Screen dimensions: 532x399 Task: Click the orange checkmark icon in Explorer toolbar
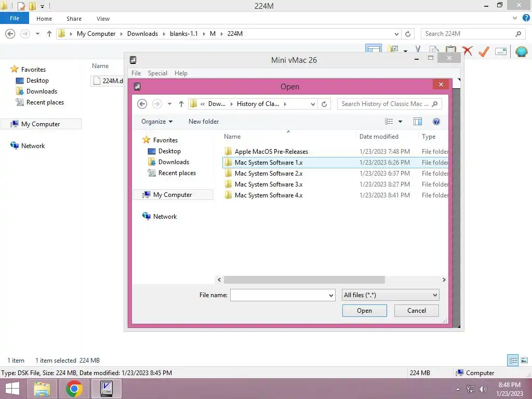pos(484,51)
